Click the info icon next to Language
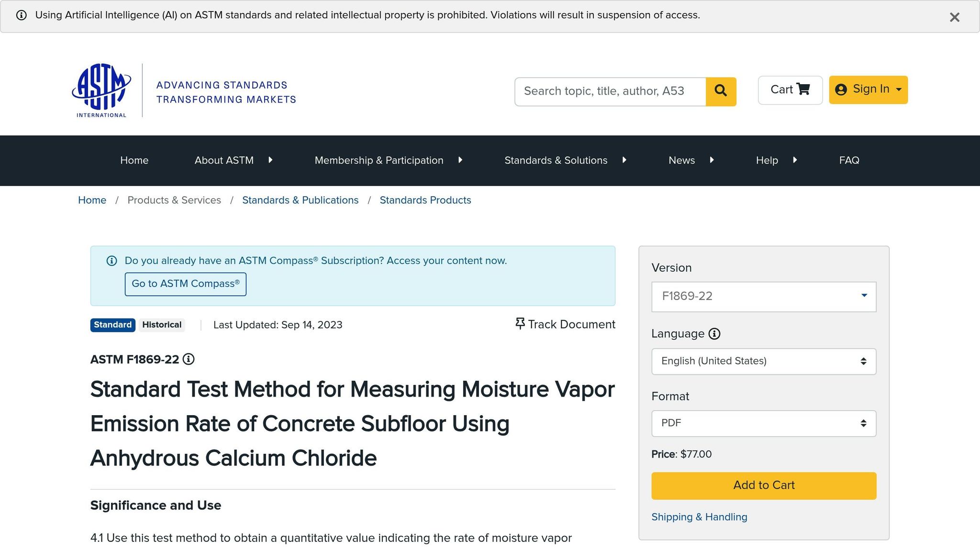The height and width of the screenshot is (551, 980). pyautogui.click(x=714, y=334)
